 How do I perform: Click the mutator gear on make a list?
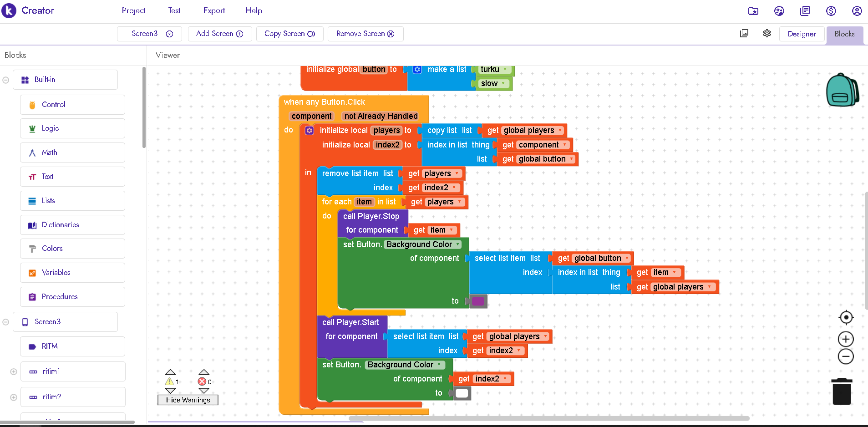(417, 70)
